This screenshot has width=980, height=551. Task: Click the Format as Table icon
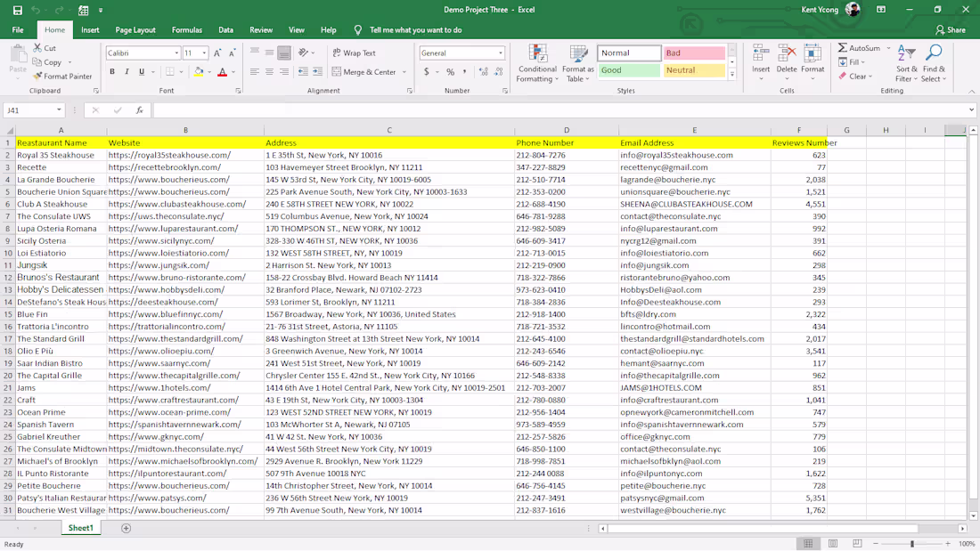tap(578, 55)
